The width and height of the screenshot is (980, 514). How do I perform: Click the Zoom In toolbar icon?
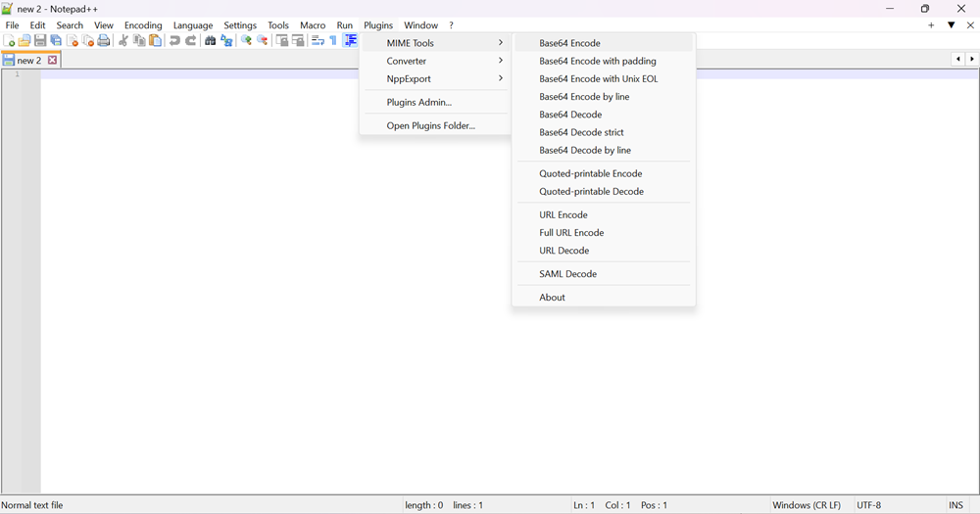[x=246, y=41]
